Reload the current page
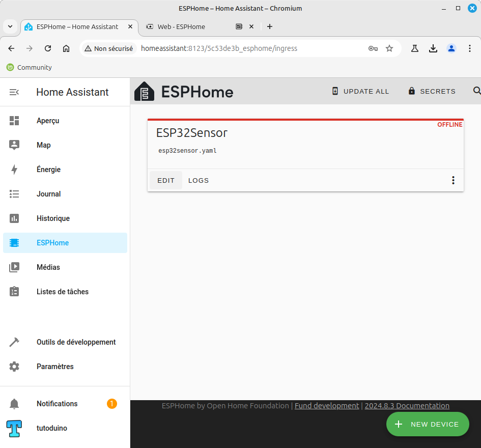The height and width of the screenshot is (448, 481). coord(48,48)
